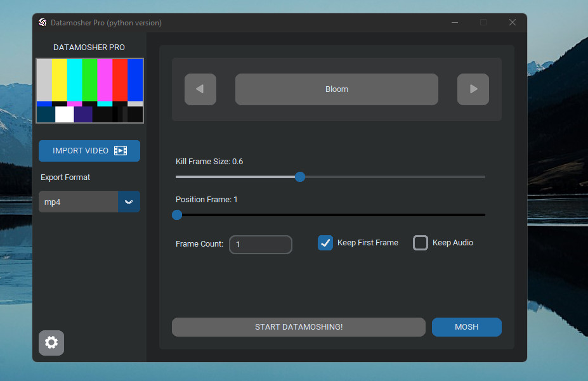Click the previous effect left arrow

200,89
